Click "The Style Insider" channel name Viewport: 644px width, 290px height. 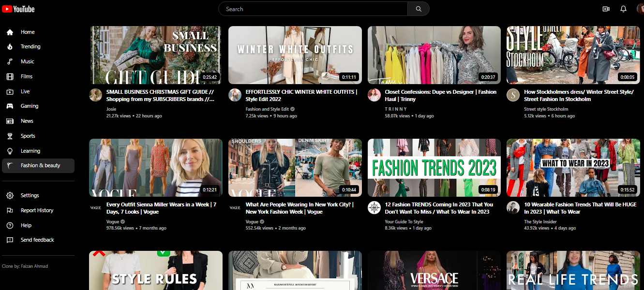[540, 222]
